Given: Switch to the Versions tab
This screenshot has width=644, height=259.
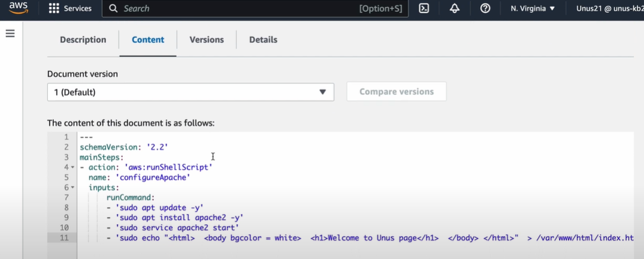Looking at the screenshot, I should click(x=207, y=40).
